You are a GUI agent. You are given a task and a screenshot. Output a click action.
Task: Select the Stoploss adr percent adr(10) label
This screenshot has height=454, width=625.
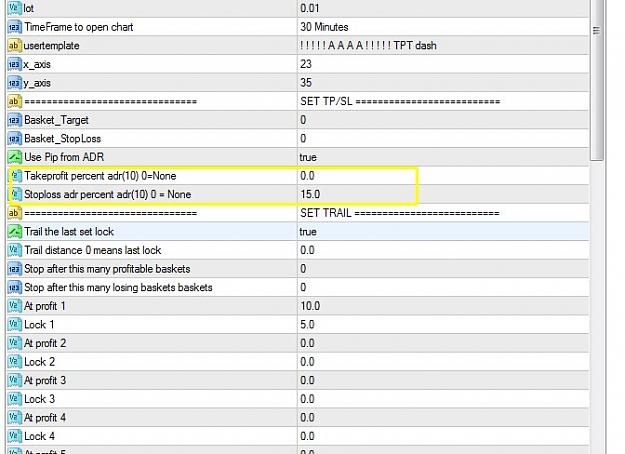coord(108,195)
